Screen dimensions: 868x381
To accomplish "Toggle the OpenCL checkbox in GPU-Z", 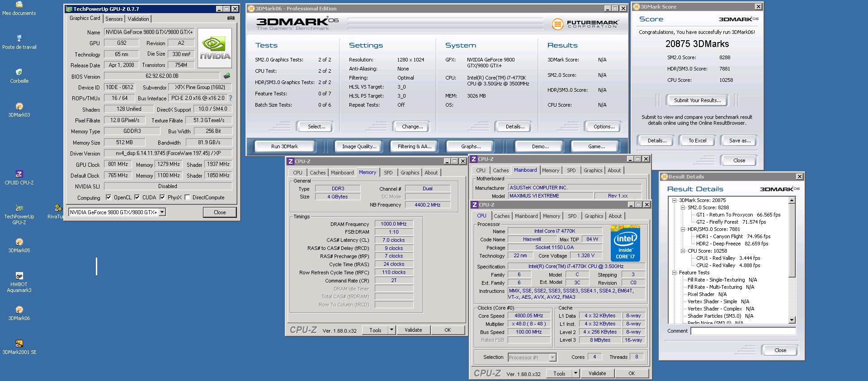I will click(108, 198).
